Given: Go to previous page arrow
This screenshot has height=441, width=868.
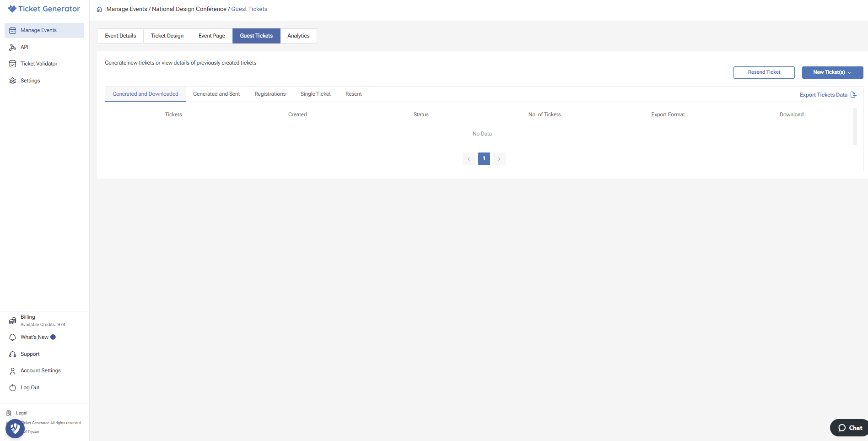Looking at the screenshot, I should coord(469,159).
